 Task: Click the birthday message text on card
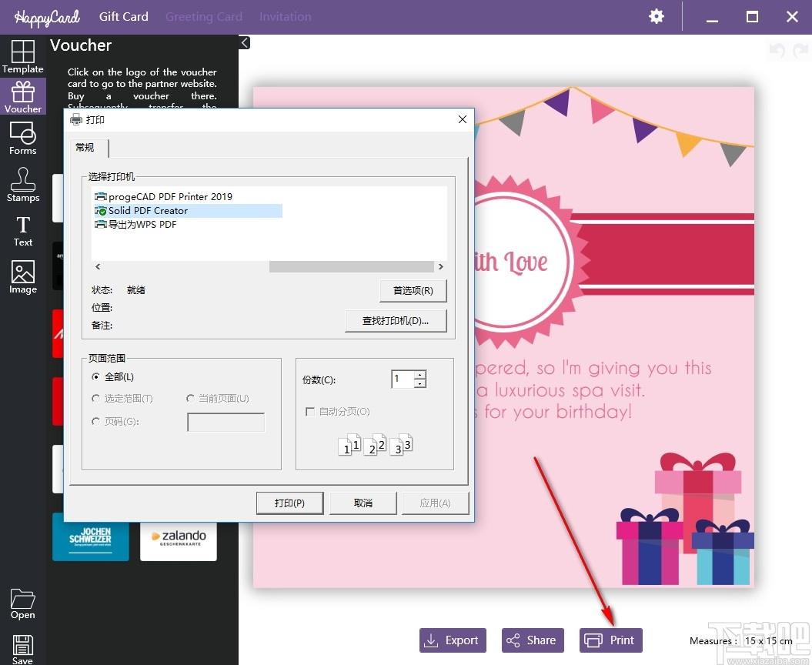click(593, 390)
